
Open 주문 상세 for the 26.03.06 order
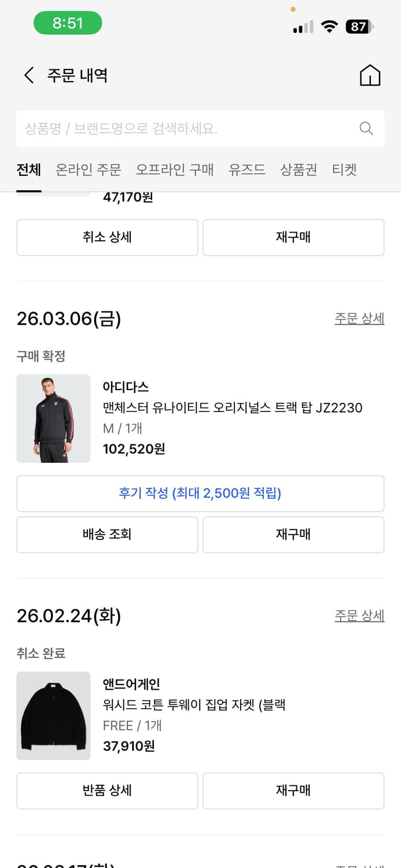coord(359,318)
